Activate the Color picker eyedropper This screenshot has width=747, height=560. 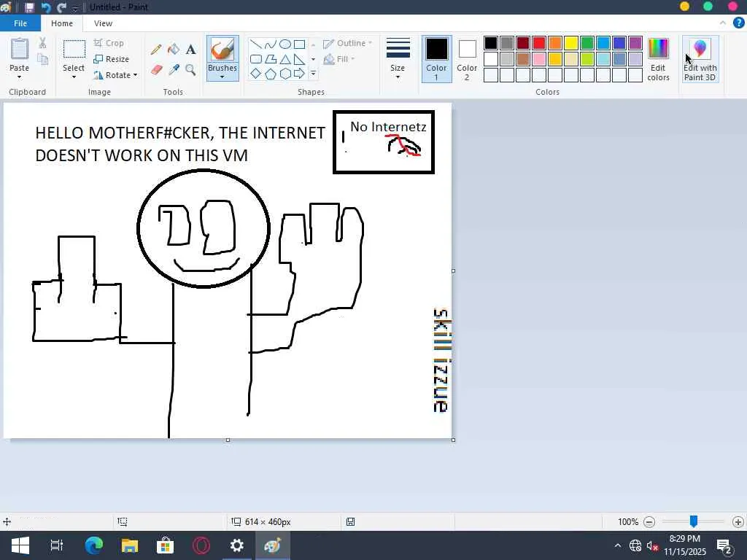(x=174, y=70)
